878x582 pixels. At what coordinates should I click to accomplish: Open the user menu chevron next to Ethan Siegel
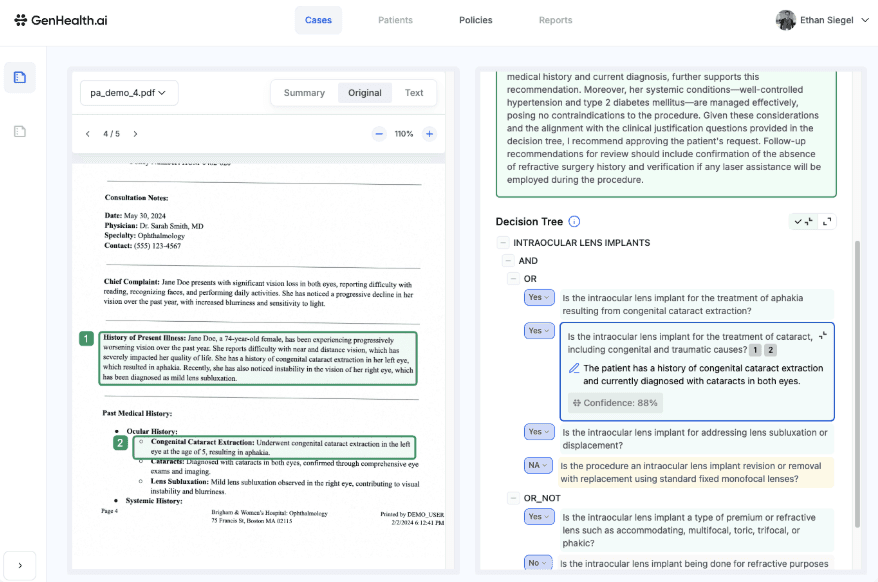coord(865,20)
